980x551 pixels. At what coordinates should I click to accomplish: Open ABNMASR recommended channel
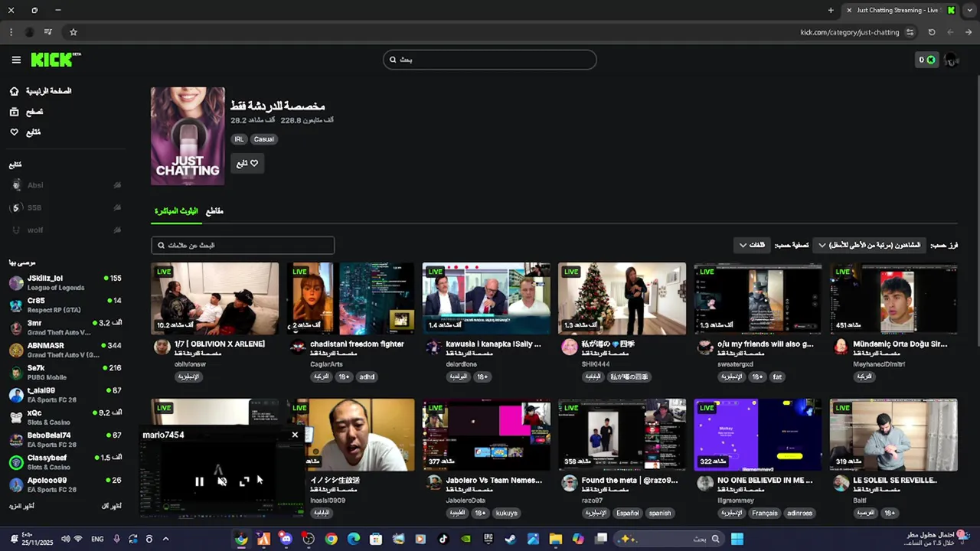(65, 350)
